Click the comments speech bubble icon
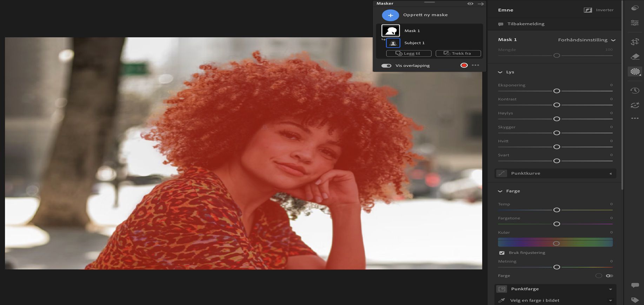Screen dimensions: 644x305 coord(635,285)
